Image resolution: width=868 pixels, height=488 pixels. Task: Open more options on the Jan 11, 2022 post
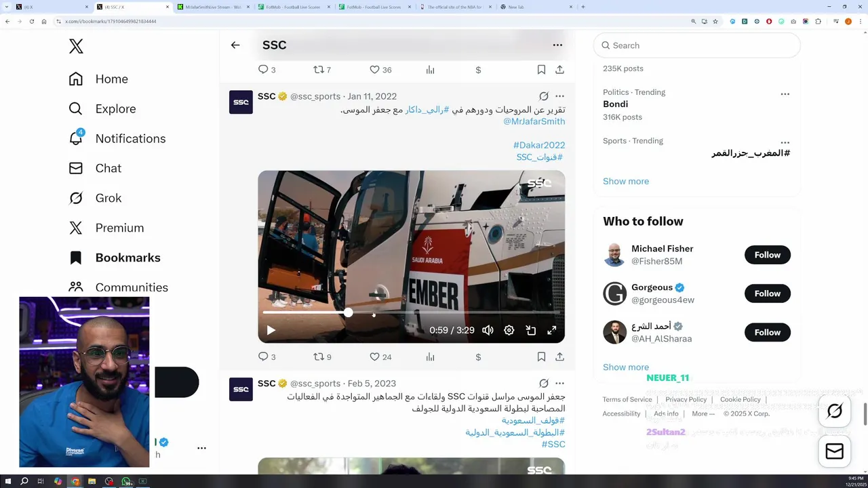[x=559, y=96]
